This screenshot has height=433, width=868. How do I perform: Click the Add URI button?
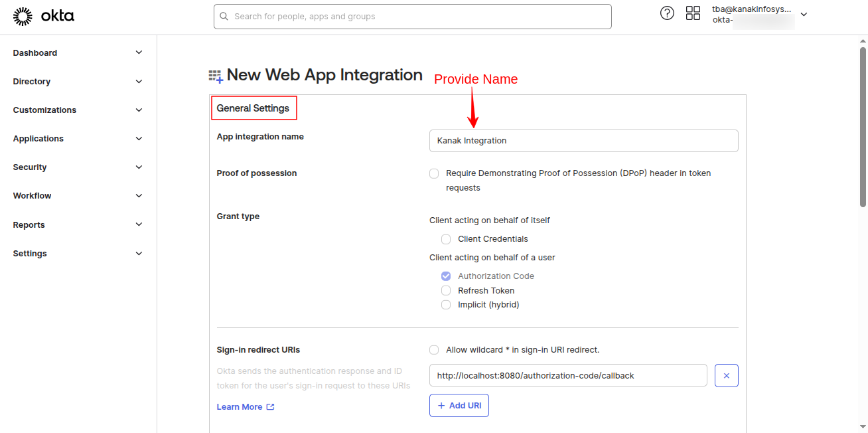(x=459, y=406)
